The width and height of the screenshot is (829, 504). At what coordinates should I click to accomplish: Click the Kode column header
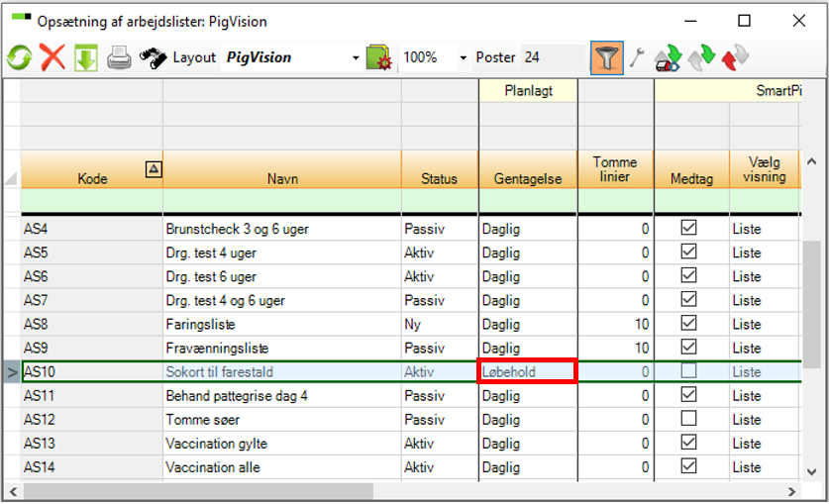pyautogui.click(x=92, y=169)
